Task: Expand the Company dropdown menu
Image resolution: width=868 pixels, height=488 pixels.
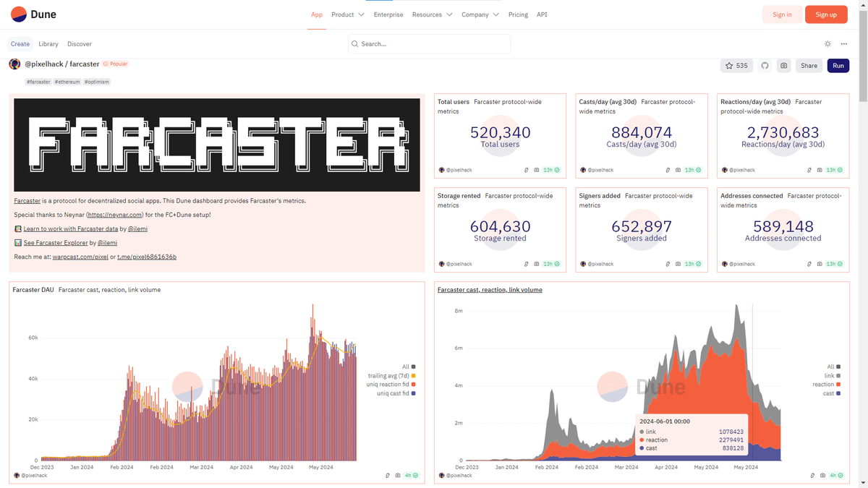Action: pos(480,14)
